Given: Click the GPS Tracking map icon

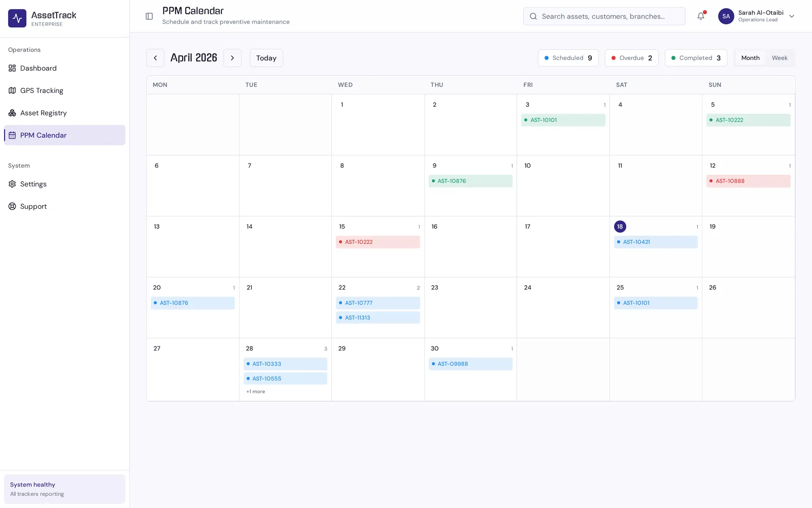Looking at the screenshot, I should [x=12, y=90].
